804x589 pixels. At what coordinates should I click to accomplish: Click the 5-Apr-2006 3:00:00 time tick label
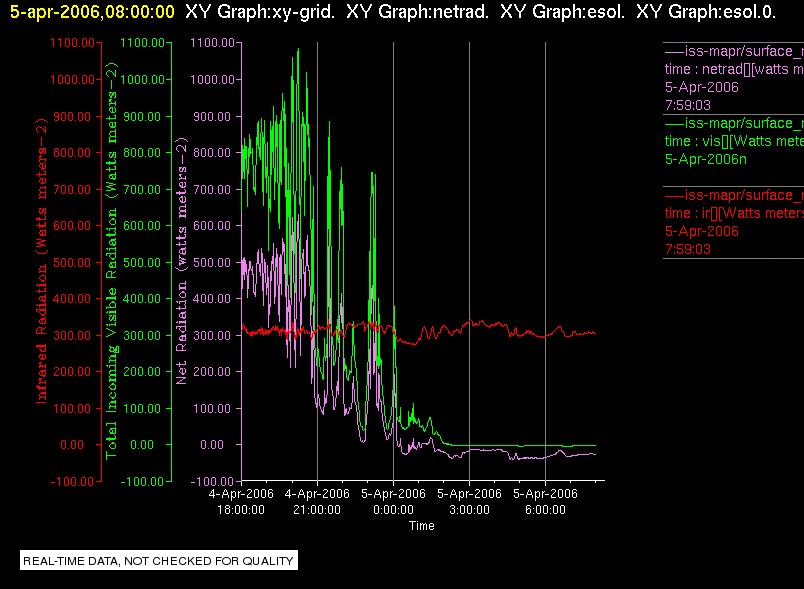pyautogui.click(x=469, y=502)
